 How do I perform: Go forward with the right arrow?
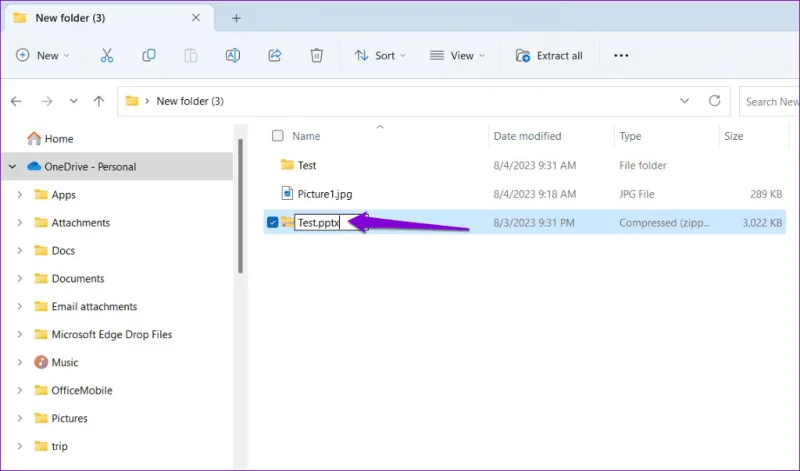[x=46, y=101]
